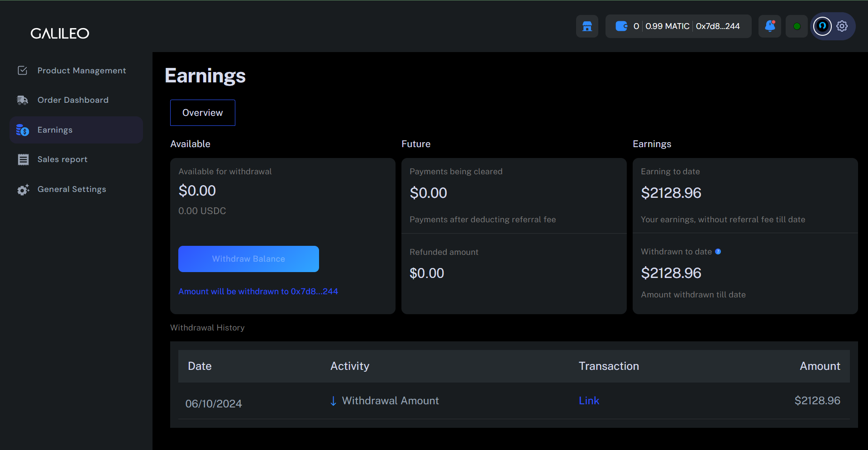This screenshot has height=450, width=868.
Task: Click the Transaction column header
Action: [609, 366]
